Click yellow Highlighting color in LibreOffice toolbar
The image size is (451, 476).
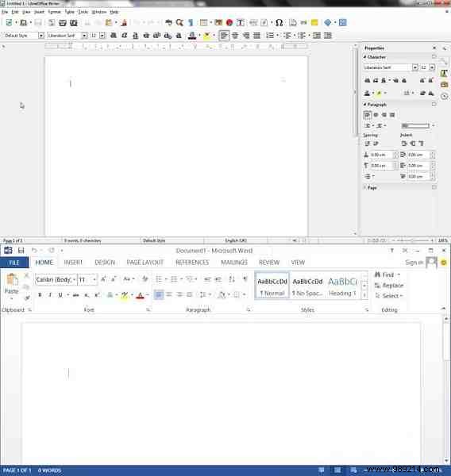tap(206, 36)
